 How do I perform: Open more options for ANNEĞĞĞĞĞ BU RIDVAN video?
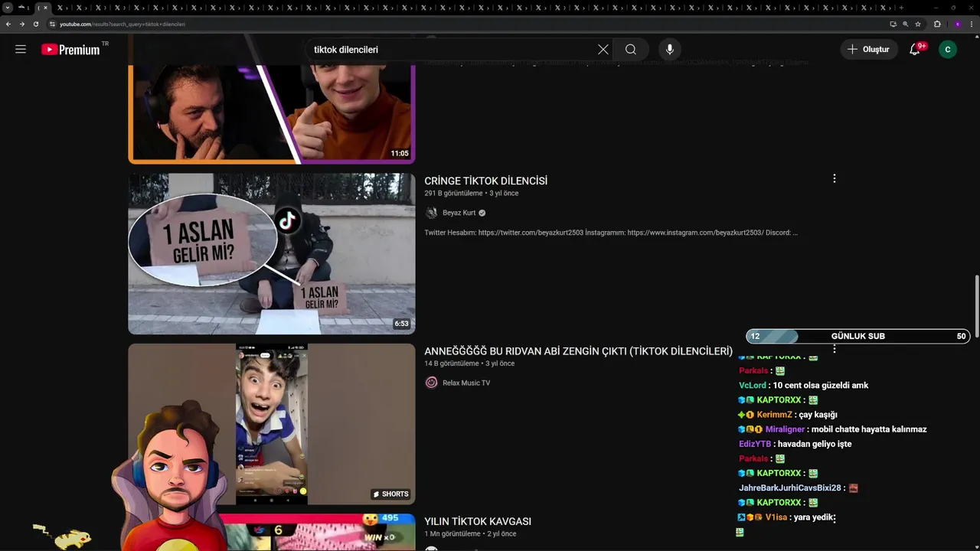pyautogui.click(x=834, y=349)
